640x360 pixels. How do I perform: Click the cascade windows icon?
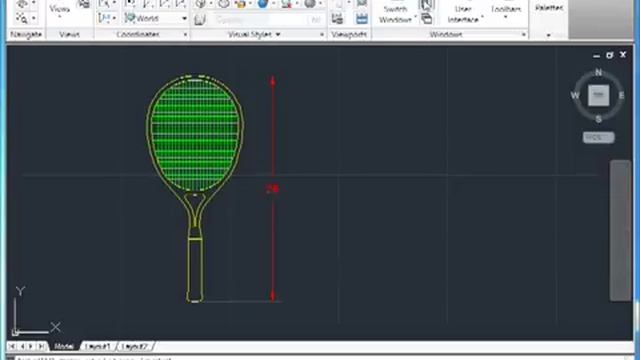click(x=427, y=18)
